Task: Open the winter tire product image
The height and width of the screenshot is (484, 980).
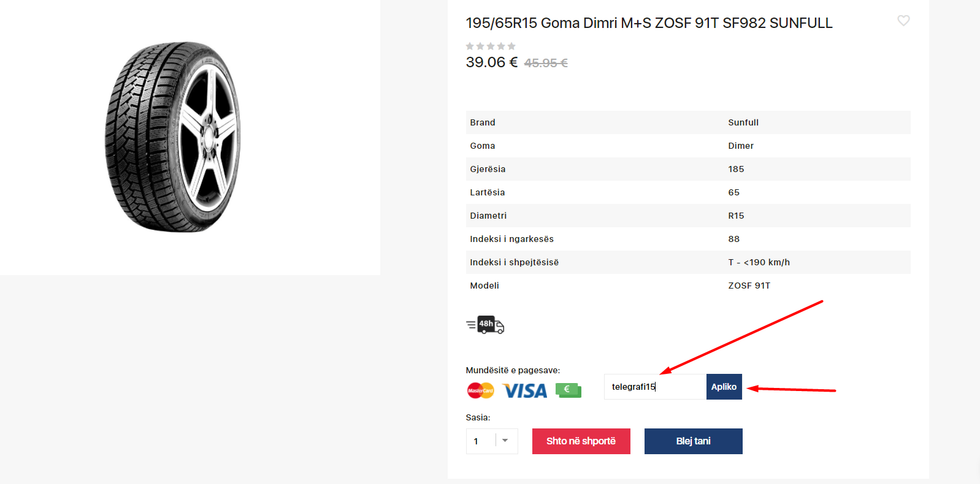Action: pyautogui.click(x=172, y=134)
